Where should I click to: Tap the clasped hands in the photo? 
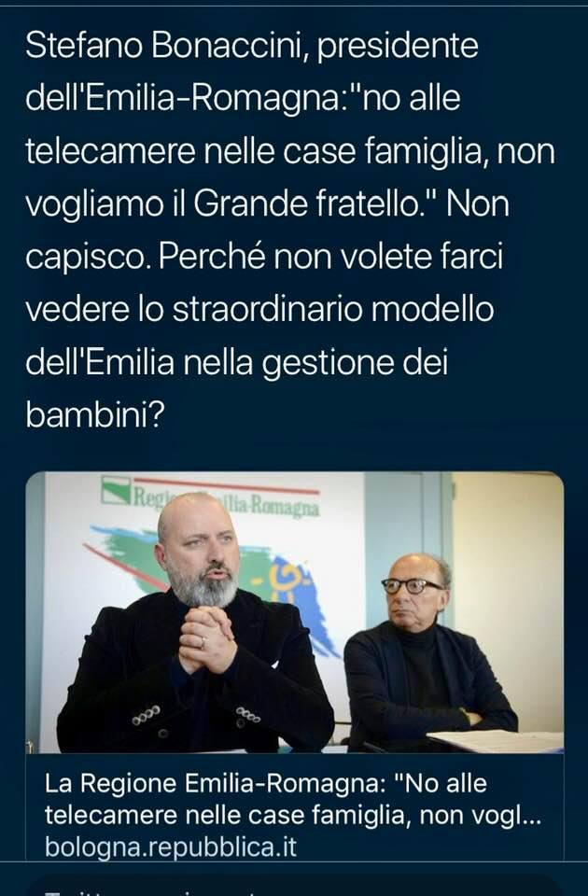[207, 640]
